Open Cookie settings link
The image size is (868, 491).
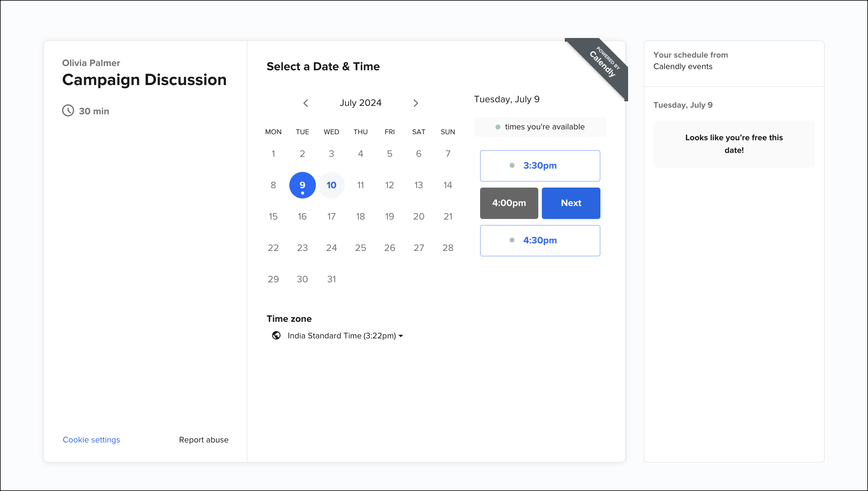[x=91, y=440]
